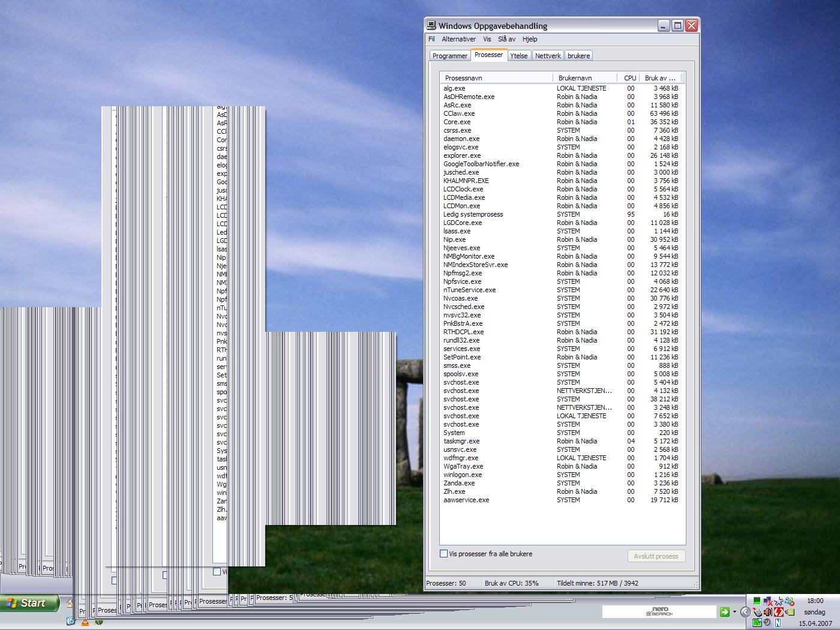Click the red-and-white zigzag tray icon

click(779, 612)
